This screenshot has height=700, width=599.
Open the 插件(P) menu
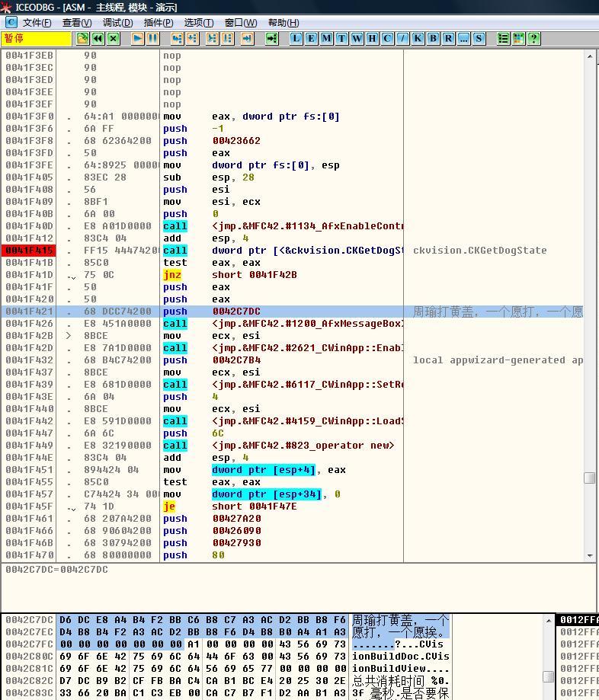click(158, 22)
